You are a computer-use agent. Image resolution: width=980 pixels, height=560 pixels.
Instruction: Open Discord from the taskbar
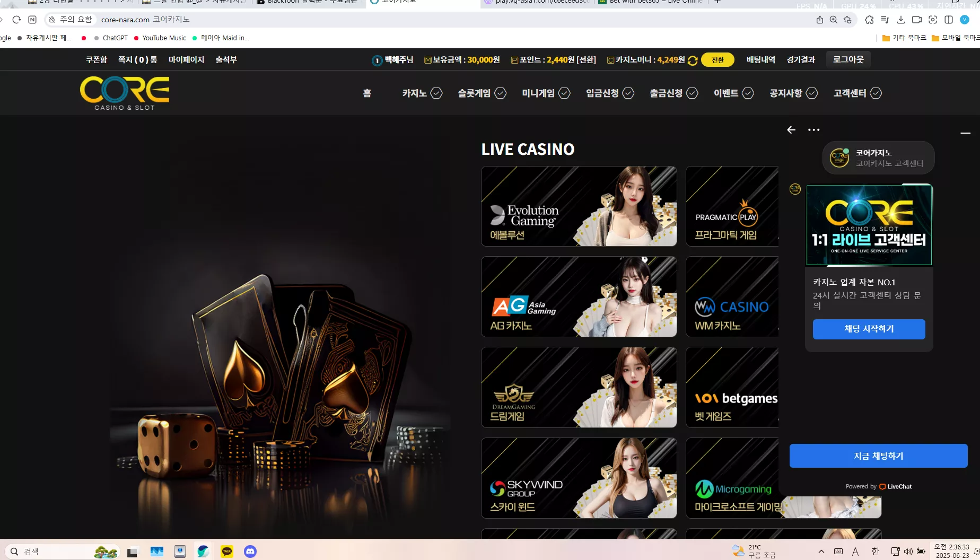coord(250,552)
